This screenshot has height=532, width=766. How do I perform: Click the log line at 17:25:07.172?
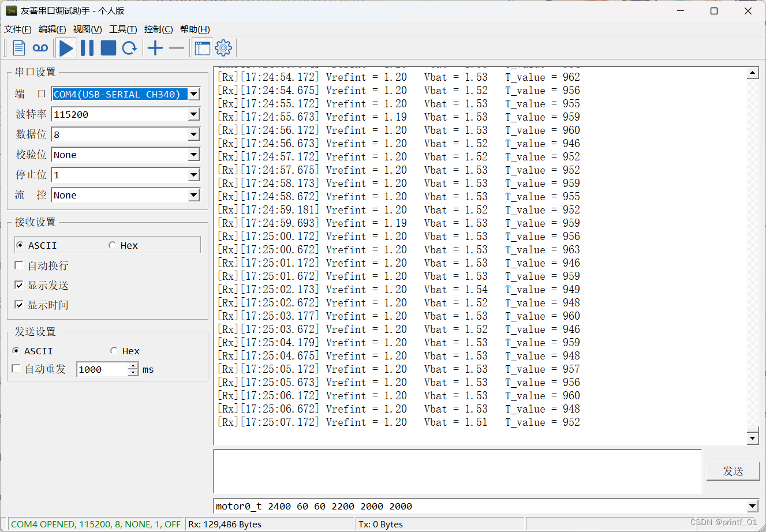pos(399,422)
